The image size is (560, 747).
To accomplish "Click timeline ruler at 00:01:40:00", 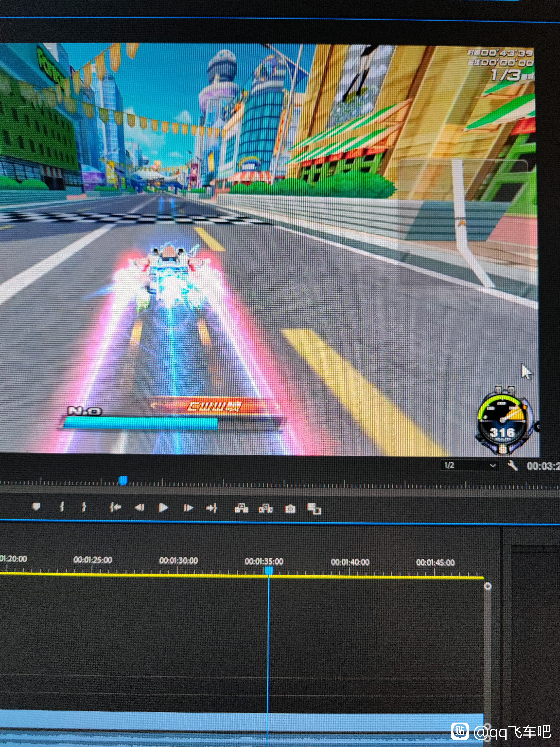I will (350, 562).
